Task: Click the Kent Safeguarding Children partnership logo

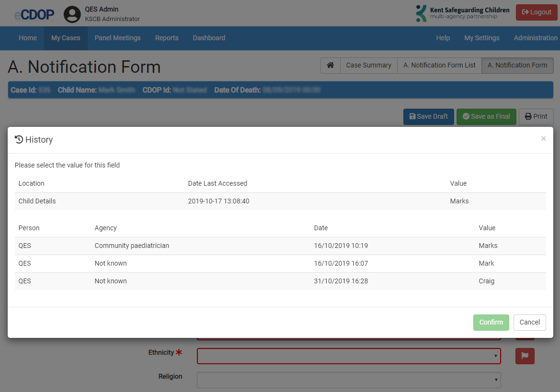Action: [x=461, y=13]
